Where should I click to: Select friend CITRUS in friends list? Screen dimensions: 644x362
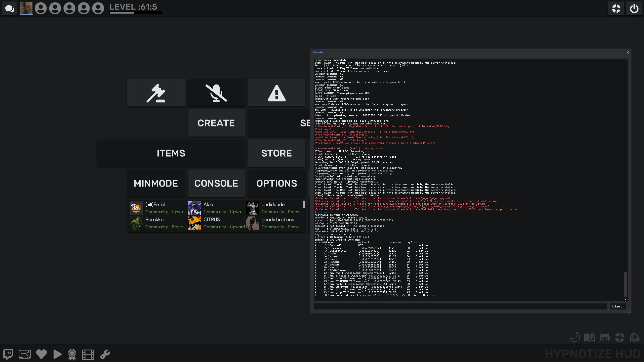click(216, 223)
